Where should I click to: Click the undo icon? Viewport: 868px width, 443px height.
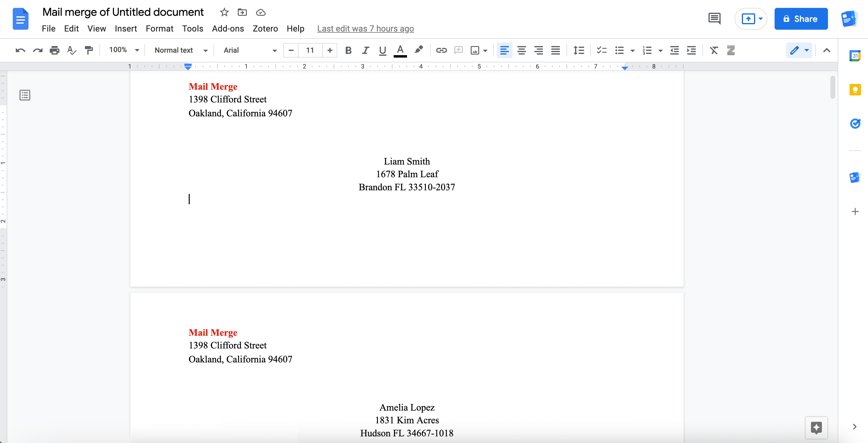20,50
